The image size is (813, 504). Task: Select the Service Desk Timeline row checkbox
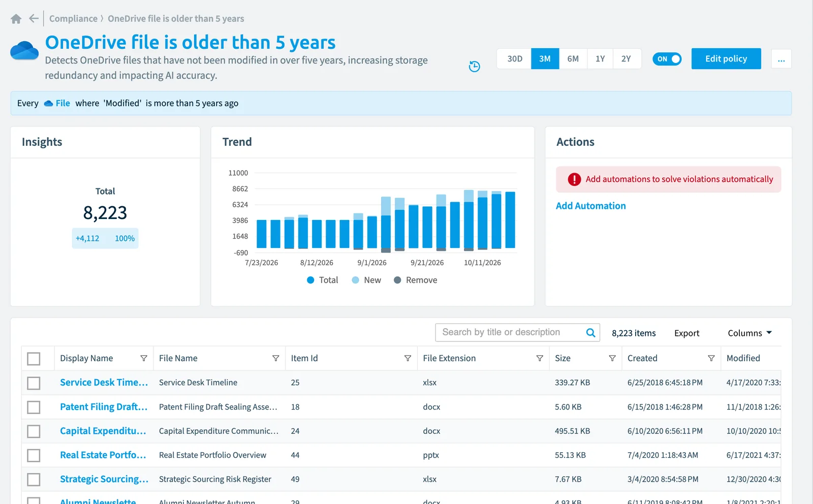tap(34, 383)
